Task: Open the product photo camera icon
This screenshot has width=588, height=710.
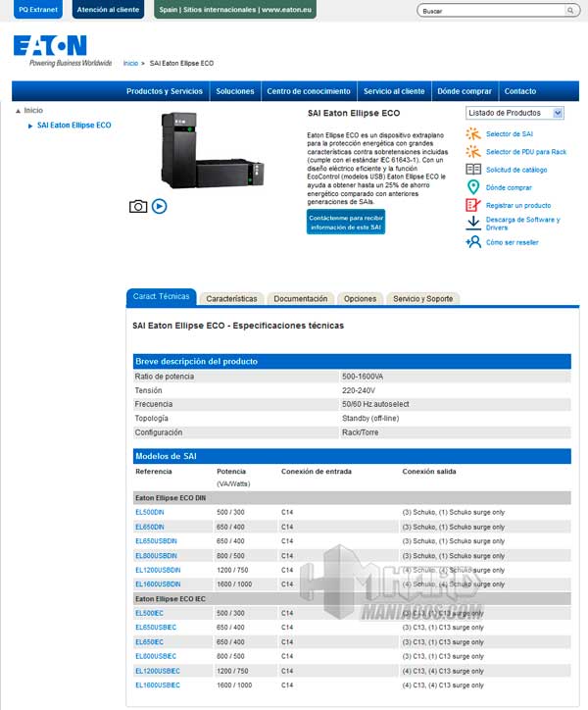Action: tap(138, 207)
